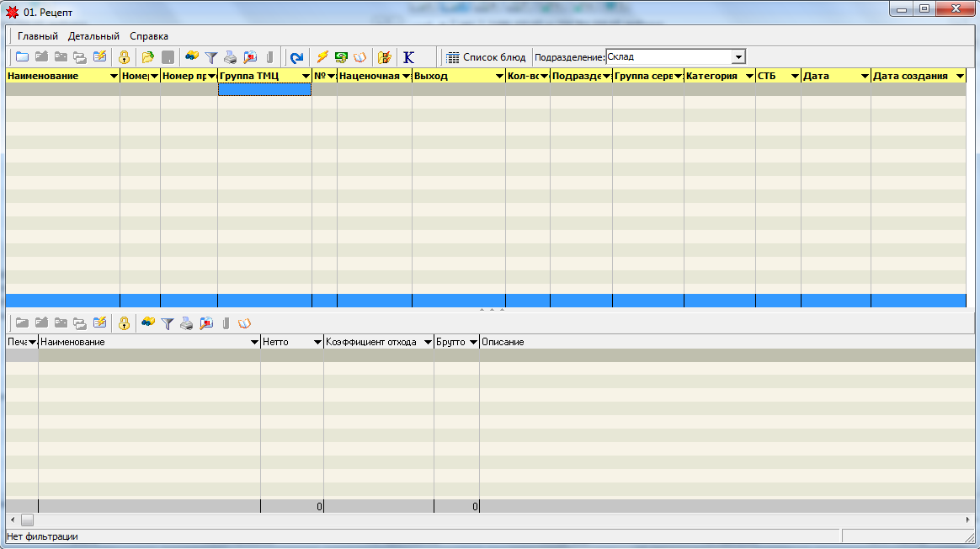The width and height of the screenshot is (980, 549).
Task: Open the Справка menu
Action: pyautogui.click(x=149, y=36)
